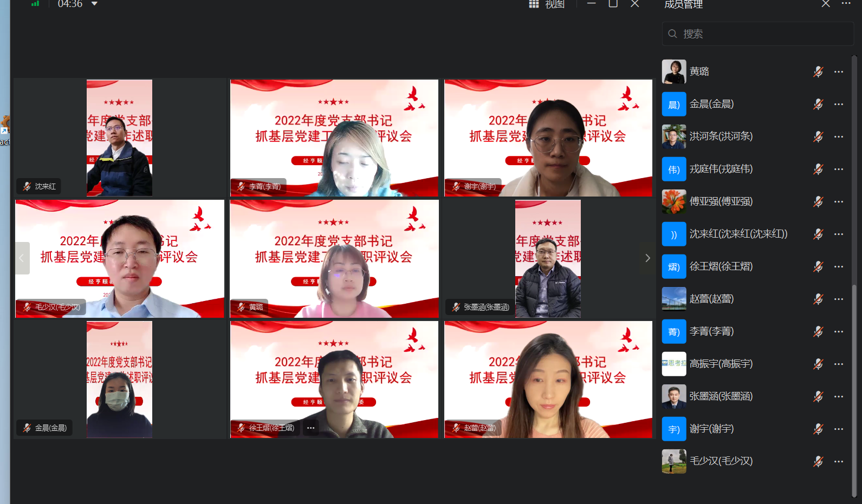Toggle microphone for 黄璐 in member list
The image size is (862, 504).
tap(818, 71)
